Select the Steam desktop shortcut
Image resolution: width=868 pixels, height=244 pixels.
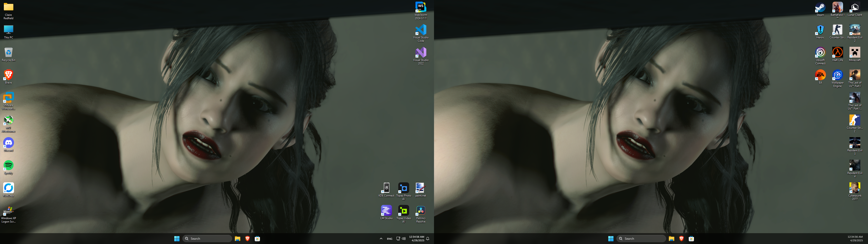(x=820, y=9)
